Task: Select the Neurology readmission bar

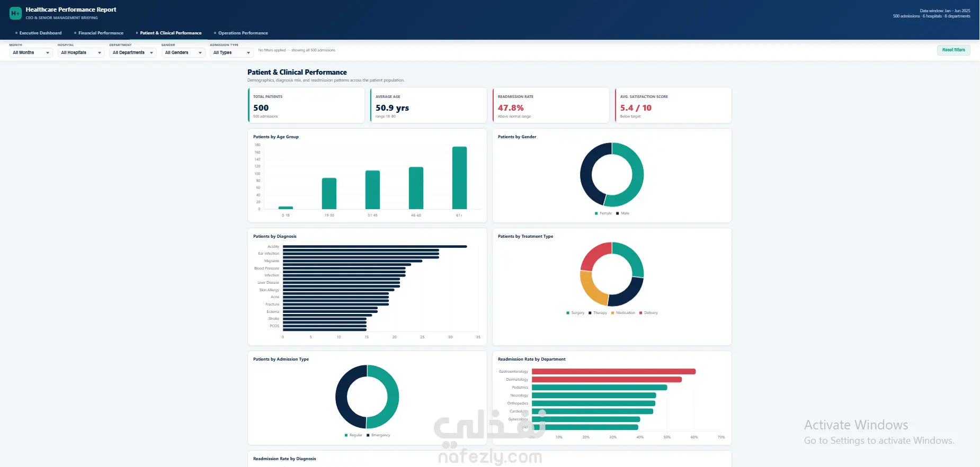Action: (594, 396)
